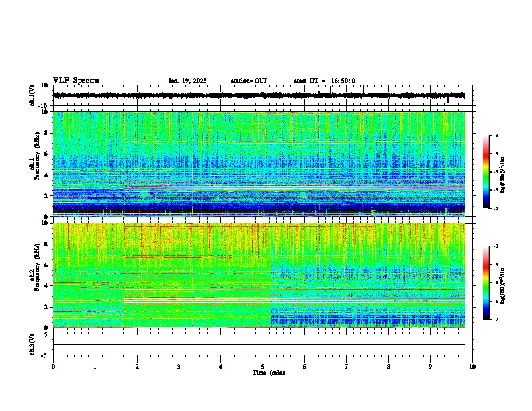Click the ch.1 voltage waveform trace
This screenshot has width=532, height=411.
(259, 95)
